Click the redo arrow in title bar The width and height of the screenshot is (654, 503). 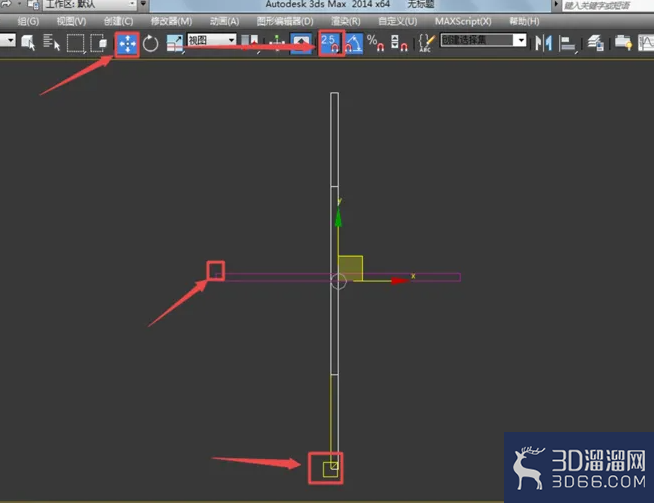[x=6, y=4]
